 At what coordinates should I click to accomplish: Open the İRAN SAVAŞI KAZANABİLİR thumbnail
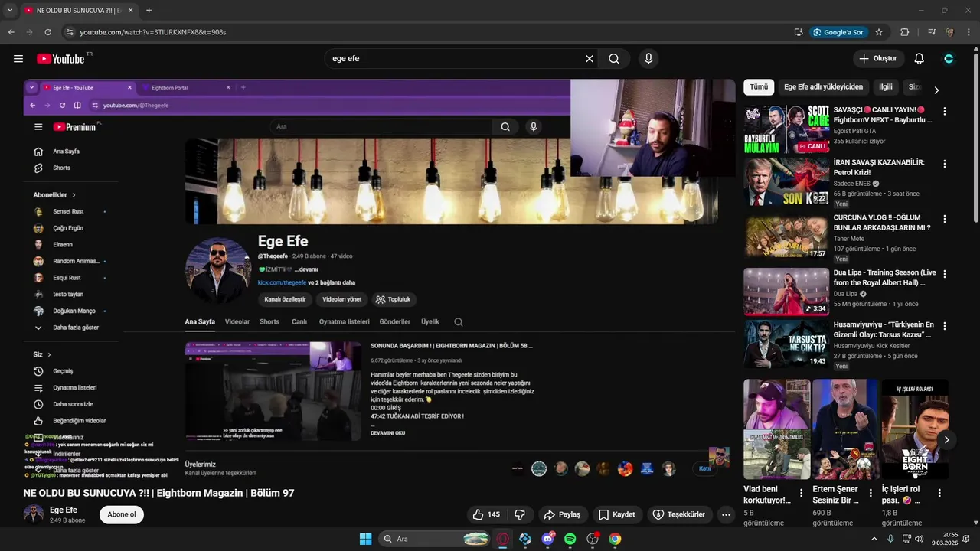tap(786, 181)
